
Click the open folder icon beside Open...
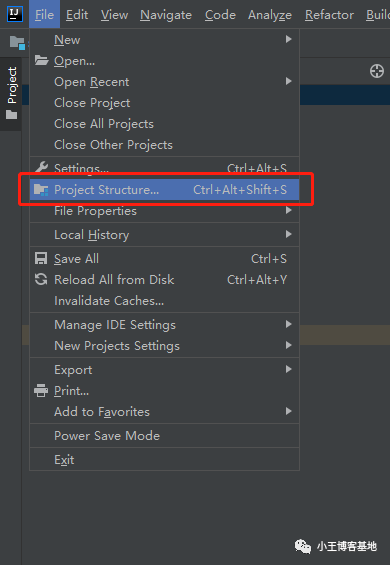(x=41, y=61)
